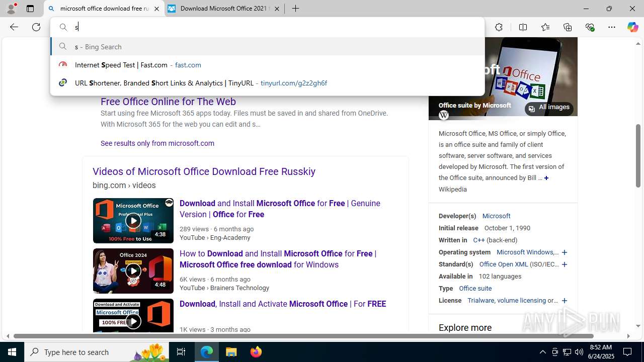Show hidden system tray icons
The height and width of the screenshot is (362, 644).
tap(542, 352)
